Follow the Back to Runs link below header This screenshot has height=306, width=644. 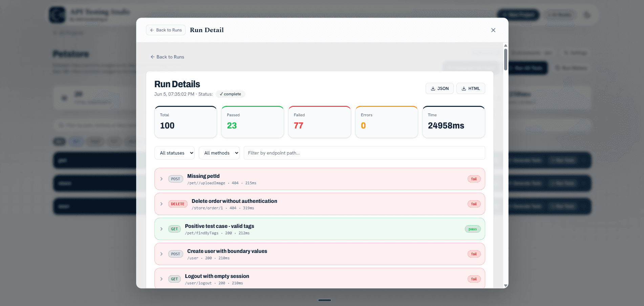(x=167, y=57)
